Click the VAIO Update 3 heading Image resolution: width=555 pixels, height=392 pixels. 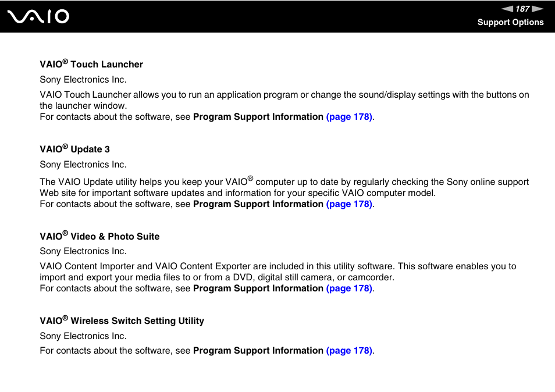74,149
